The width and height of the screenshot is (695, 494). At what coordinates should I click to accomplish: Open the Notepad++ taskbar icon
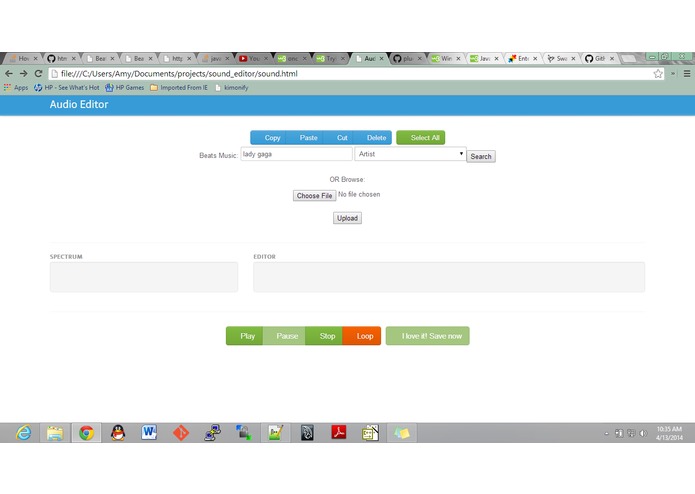[275, 433]
